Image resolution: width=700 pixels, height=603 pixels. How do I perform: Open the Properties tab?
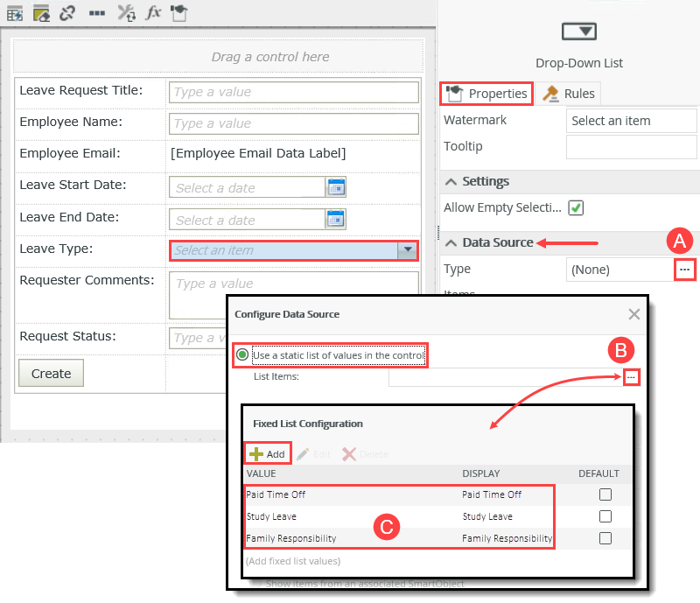pyautogui.click(x=486, y=93)
